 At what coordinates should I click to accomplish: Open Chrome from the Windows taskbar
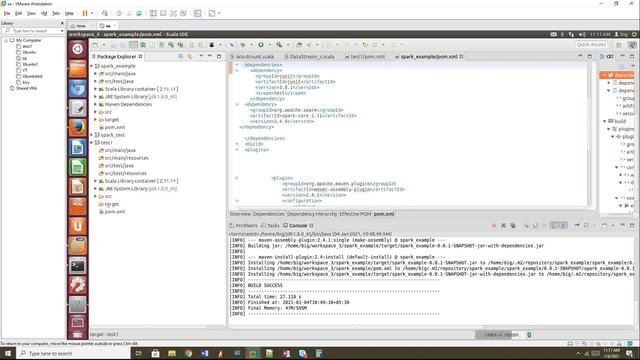(x=188, y=353)
